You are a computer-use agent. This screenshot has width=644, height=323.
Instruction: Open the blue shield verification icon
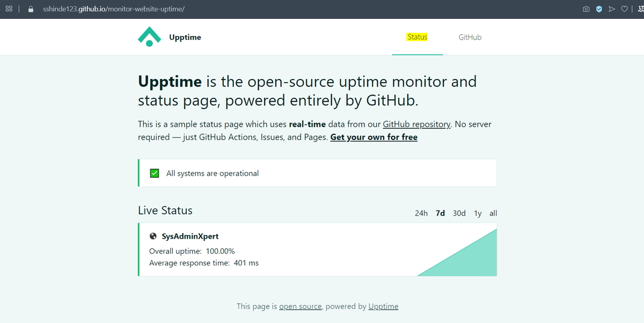(x=598, y=9)
